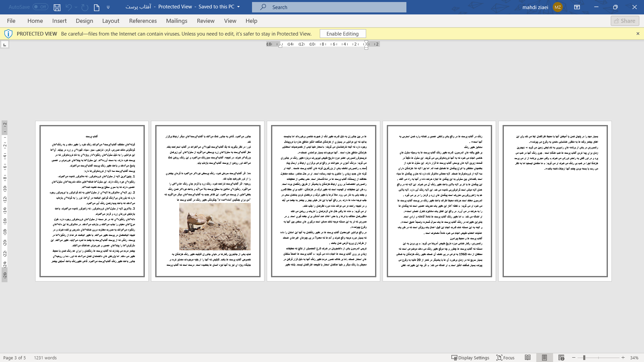The image size is (644, 362).
Task: Switch to the Home tab
Action: pos(35,21)
